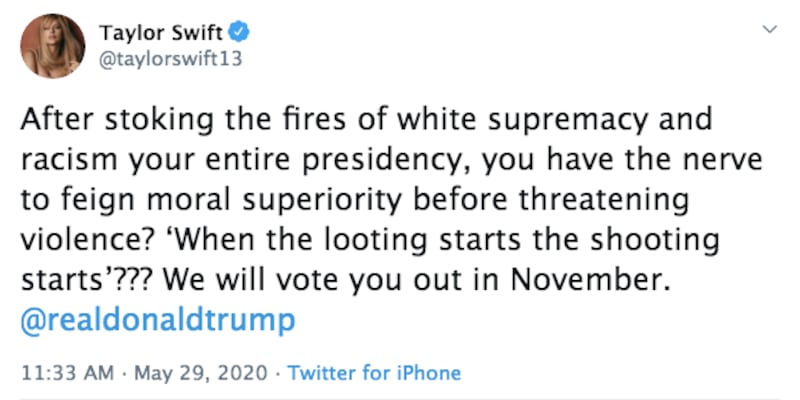Click the blue verified badge icon
The image size is (800, 400).
pyautogui.click(x=239, y=32)
